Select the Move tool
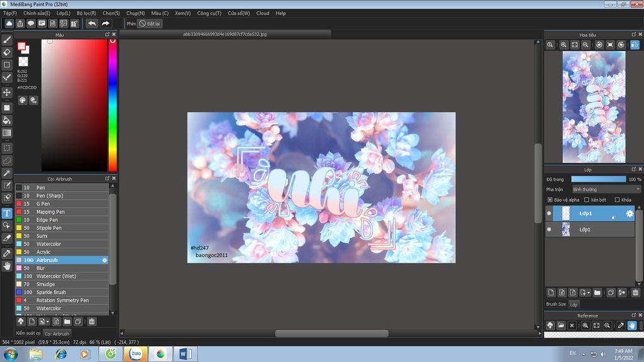The image size is (644, 362). pos(7,92)
